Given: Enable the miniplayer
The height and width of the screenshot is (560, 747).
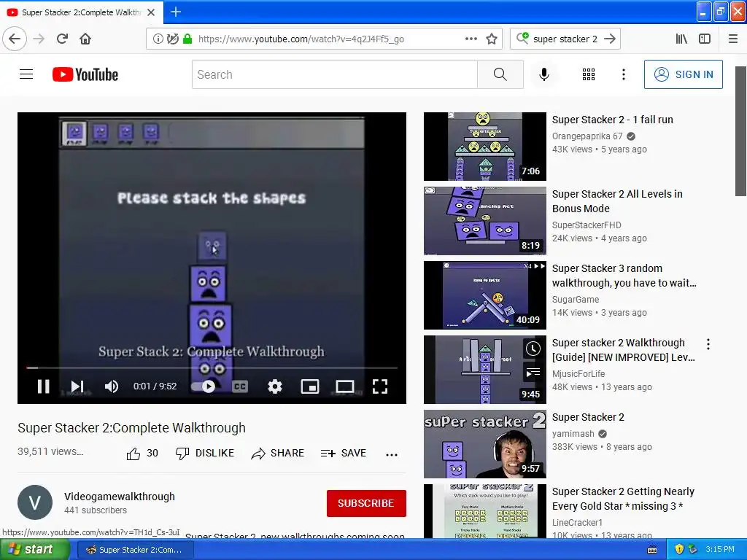Looking at the screenshot, I should click(x=309, y=386).
